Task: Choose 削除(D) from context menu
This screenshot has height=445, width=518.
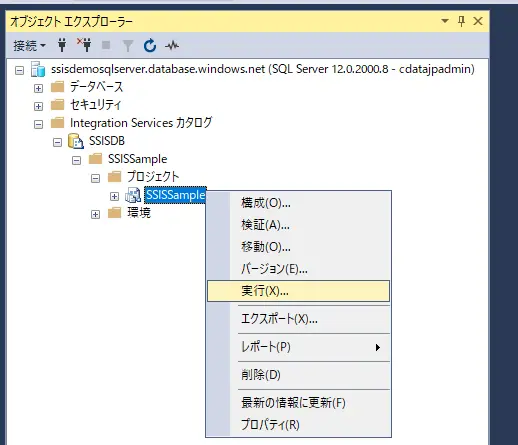Action: [x=298, y=375]
